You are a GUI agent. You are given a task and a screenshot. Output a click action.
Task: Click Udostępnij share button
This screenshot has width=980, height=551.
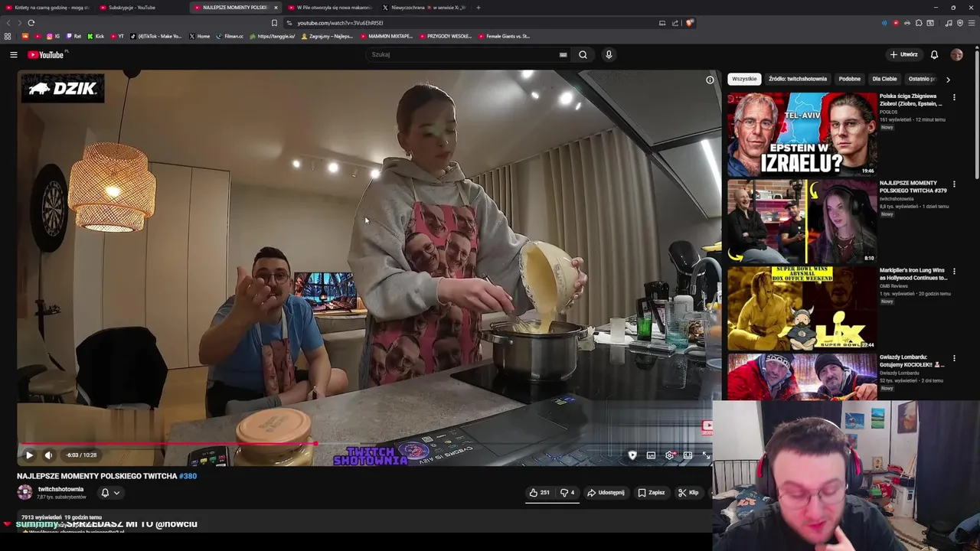606,493
